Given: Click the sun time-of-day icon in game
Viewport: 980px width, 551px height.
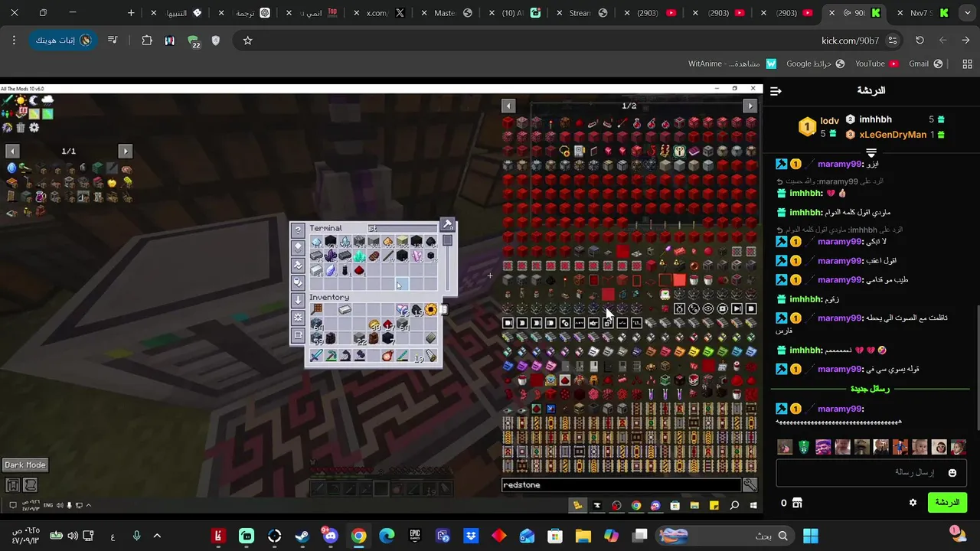Looking at the screenshot, I should click(21, 100).
